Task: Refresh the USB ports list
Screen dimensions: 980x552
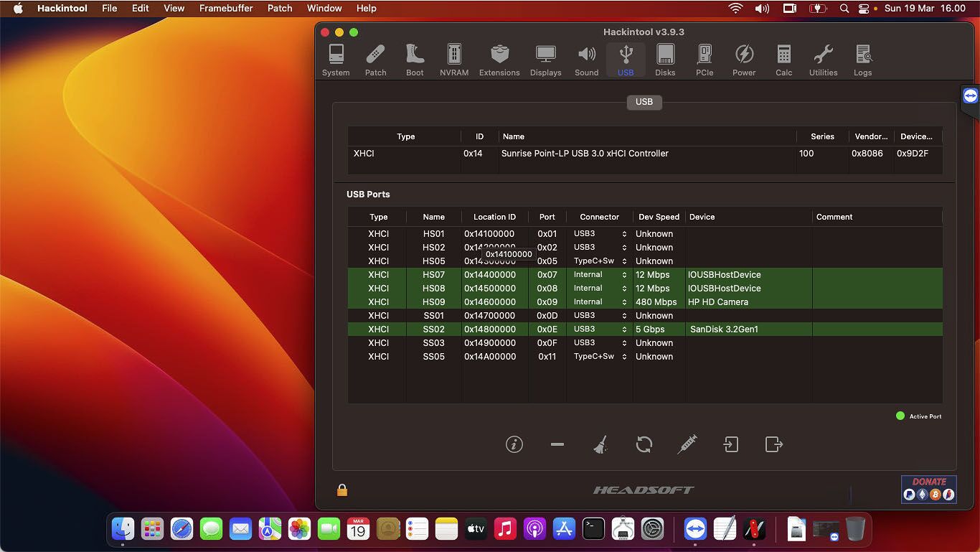Action: click(644, 444)
